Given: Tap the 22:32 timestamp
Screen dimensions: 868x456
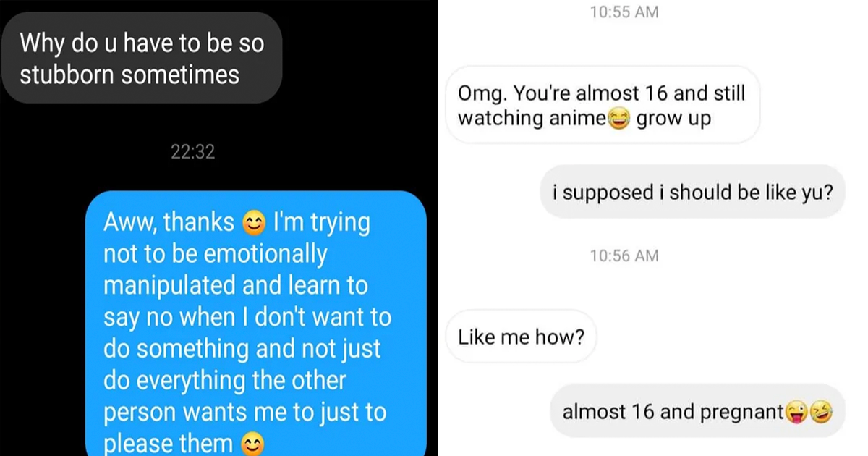Looking at the screenshot, I should coord(193,153).
